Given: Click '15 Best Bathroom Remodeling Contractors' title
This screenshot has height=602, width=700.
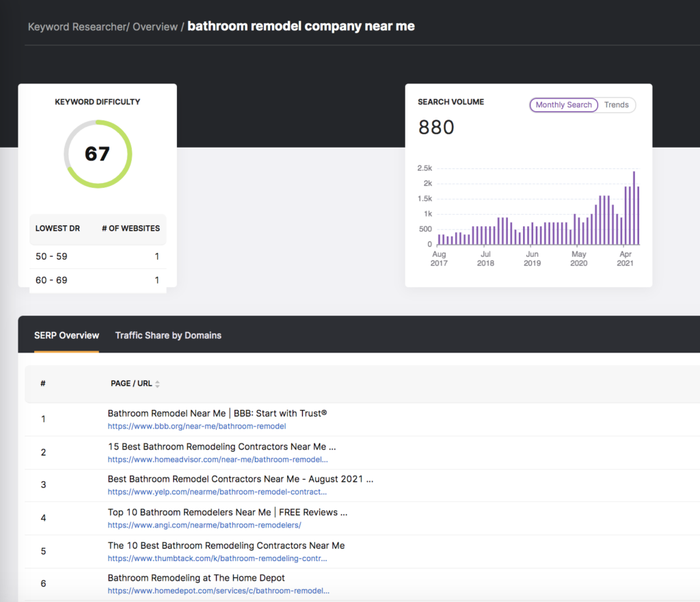Looking at the screenshot, I should 222,447.
